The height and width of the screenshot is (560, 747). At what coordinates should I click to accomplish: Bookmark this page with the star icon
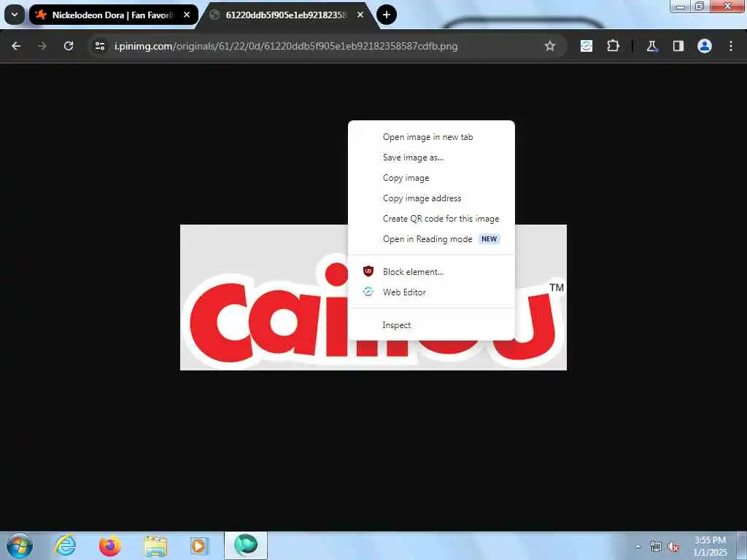(550, 46)
